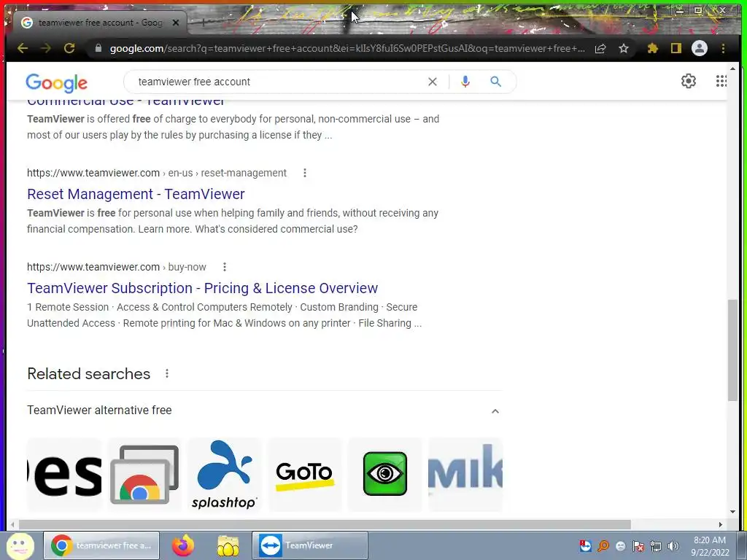747x560 pixels.
Task: Click the padlock site info icon
Action: [x=98, y=48]
